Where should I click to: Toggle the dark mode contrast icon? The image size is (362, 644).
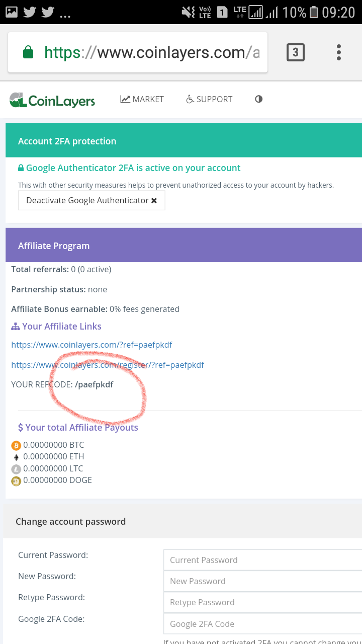click(x=258, y=99)
